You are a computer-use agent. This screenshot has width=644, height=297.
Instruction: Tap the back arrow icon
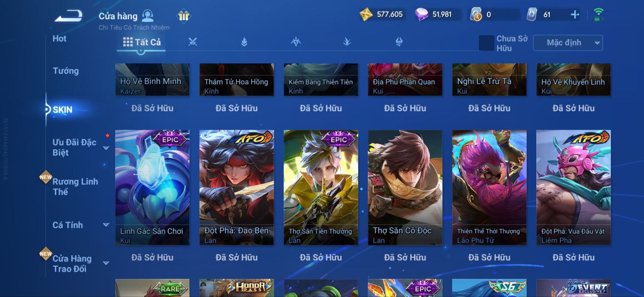point(69,16)
